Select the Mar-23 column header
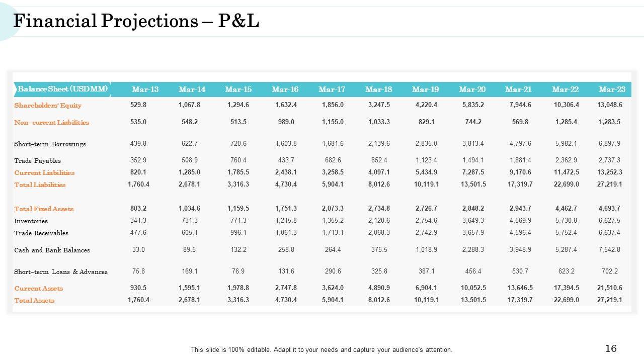This screenshot has width=644, height=362. (x=612, y=89)
